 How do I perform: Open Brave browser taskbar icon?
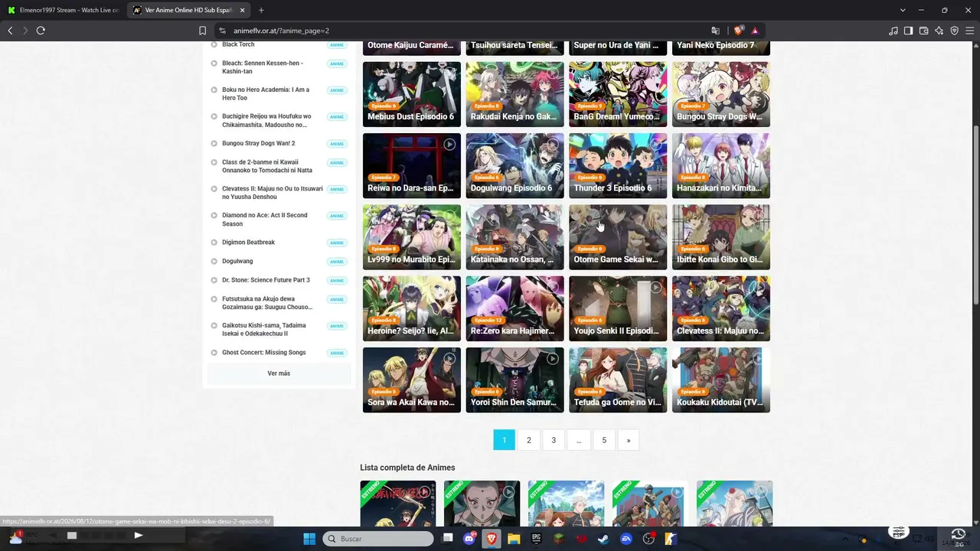492,539
